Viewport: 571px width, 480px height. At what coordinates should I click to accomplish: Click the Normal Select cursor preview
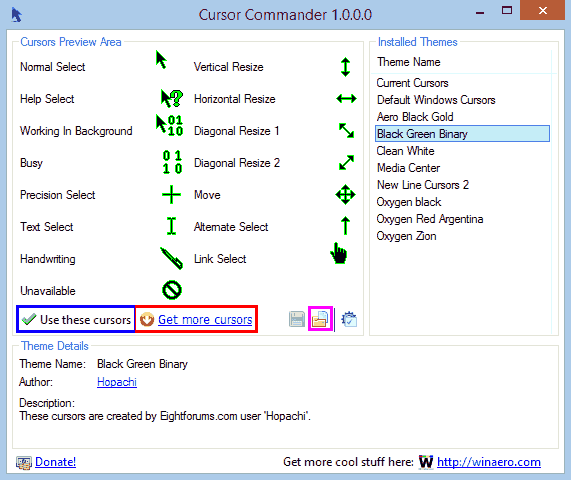161,60
